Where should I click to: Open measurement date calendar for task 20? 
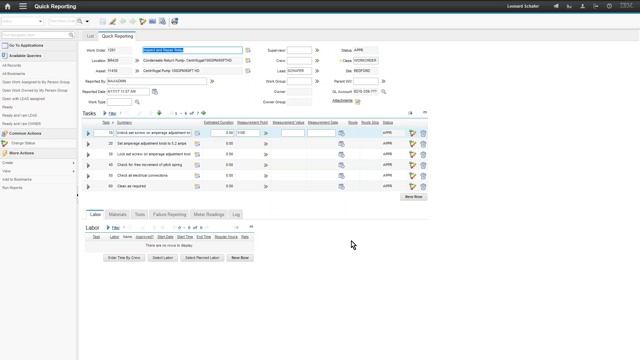341,144
